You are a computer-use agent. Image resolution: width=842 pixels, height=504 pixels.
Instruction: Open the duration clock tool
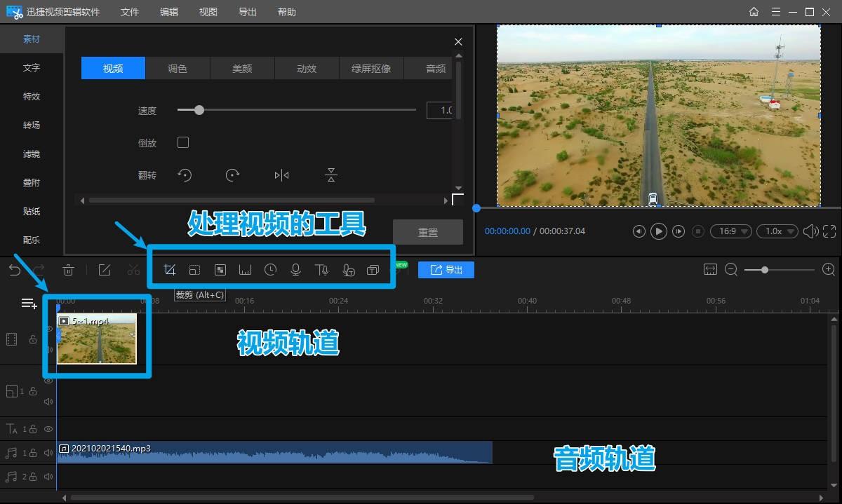click(x=270, y=270)
